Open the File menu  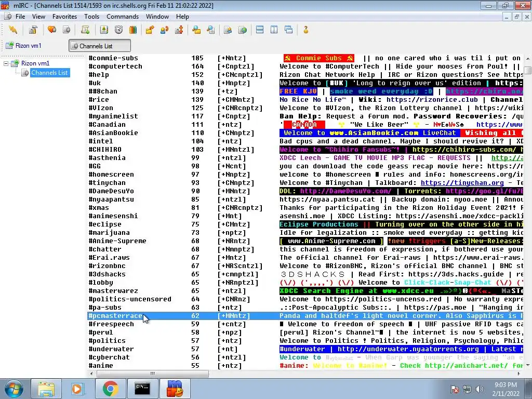[20, 17]
